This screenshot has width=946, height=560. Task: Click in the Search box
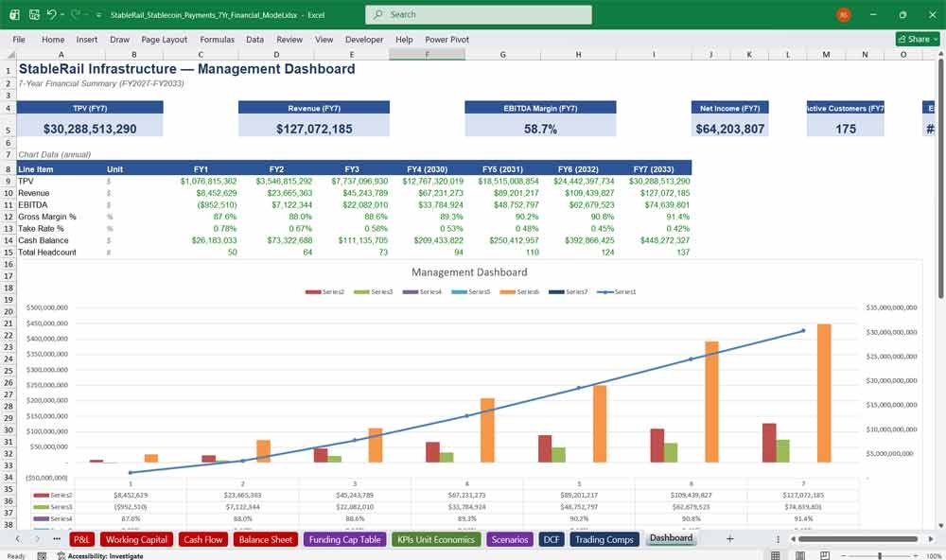pyautogui.click(x=479, y=14)
